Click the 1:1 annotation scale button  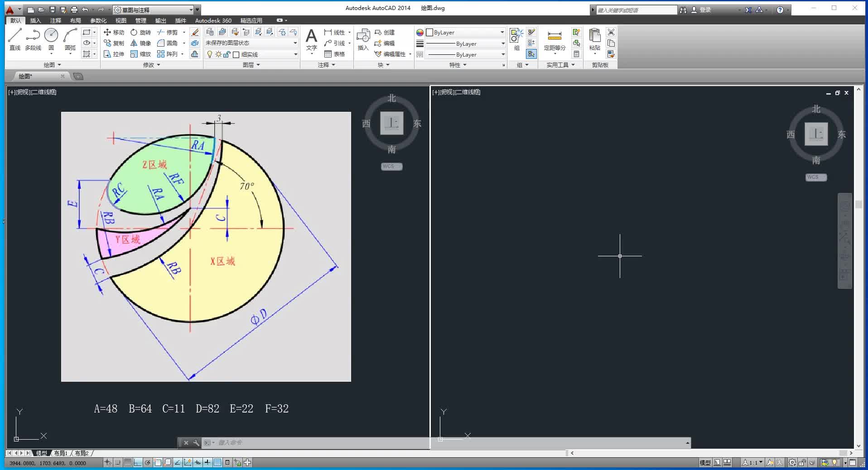pos(752,462)
